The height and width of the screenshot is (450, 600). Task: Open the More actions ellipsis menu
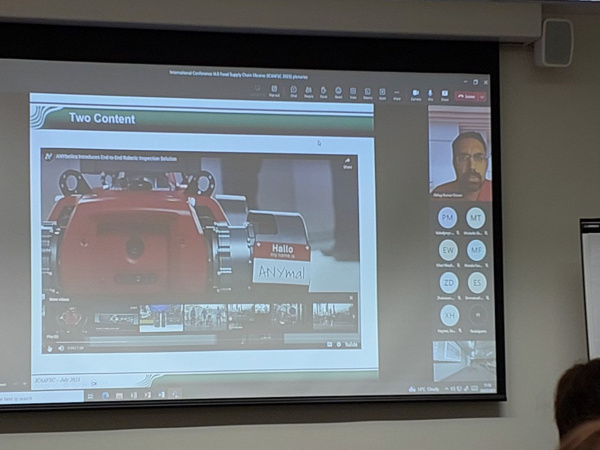[397, 94]
